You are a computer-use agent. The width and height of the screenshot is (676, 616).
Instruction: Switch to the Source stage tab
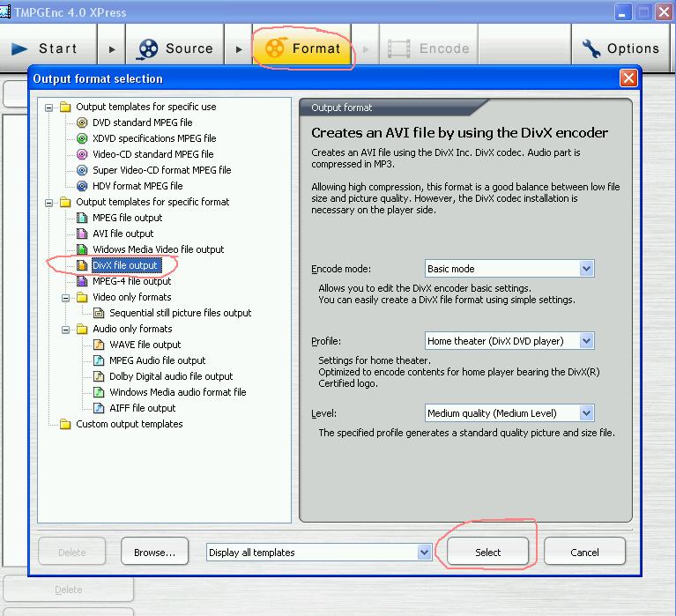(175, 48)
